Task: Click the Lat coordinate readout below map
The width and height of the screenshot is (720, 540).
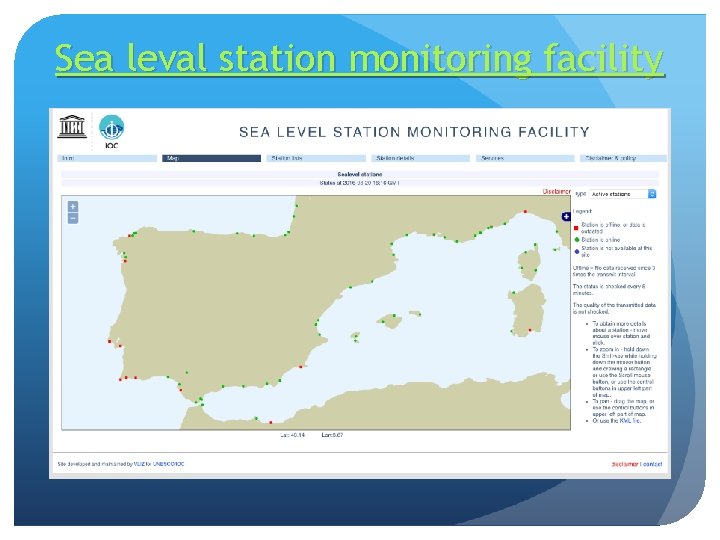Action: coord(292,435)
